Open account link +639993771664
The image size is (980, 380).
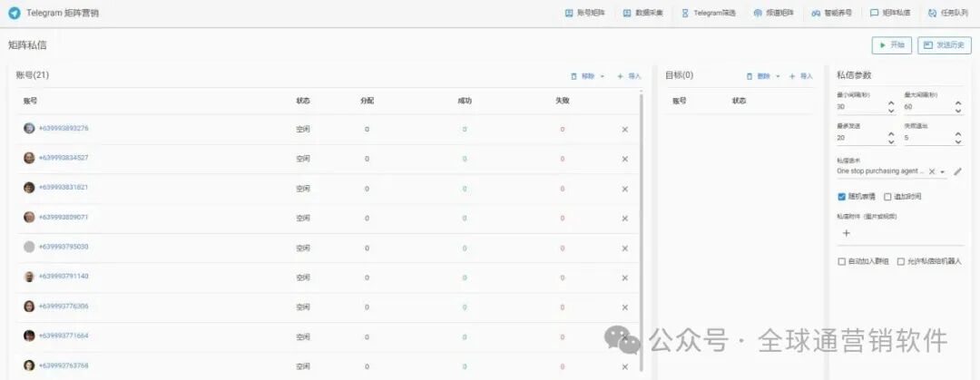64,336
